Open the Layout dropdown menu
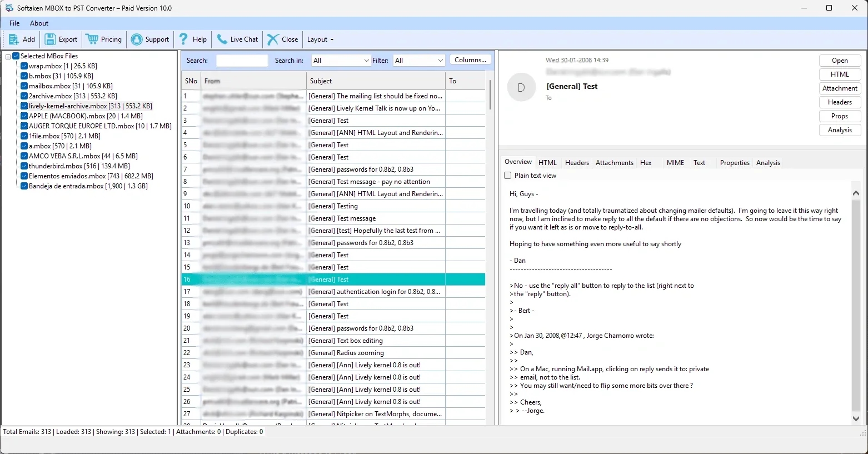Image resolution: width=868 pixels, height=454 pixels. coord(321,39)
